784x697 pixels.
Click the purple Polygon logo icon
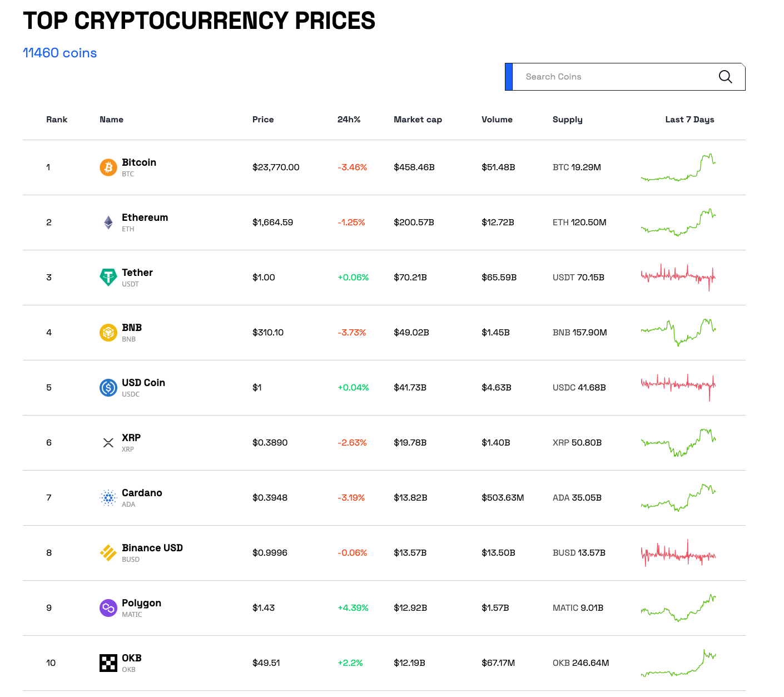pyautogui.click(x=108, y=608)
